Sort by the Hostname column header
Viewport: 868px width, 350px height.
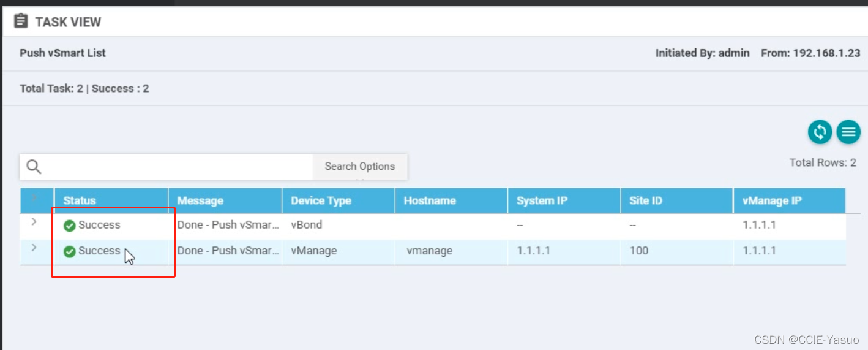[430, 200]
